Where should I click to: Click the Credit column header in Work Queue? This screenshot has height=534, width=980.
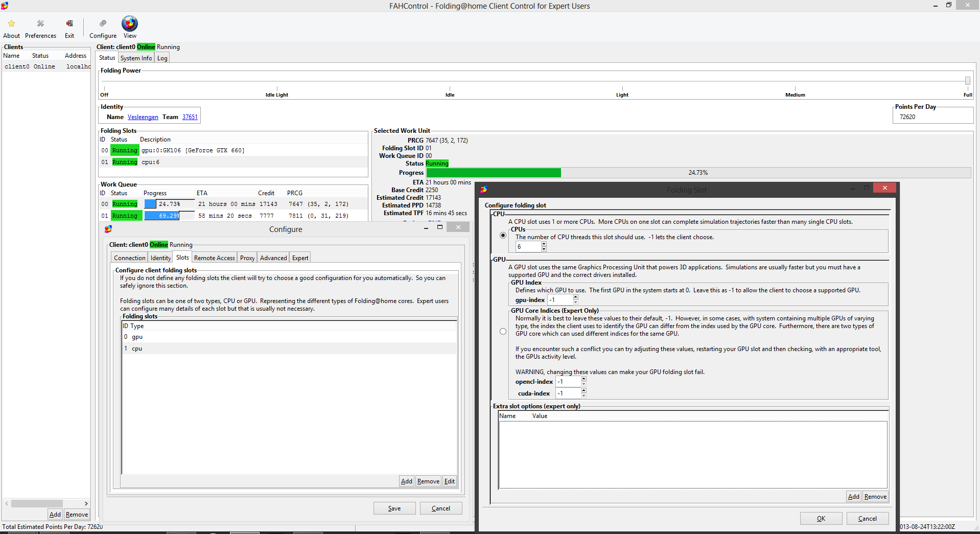pyautogui.click(x=266, y=193)
